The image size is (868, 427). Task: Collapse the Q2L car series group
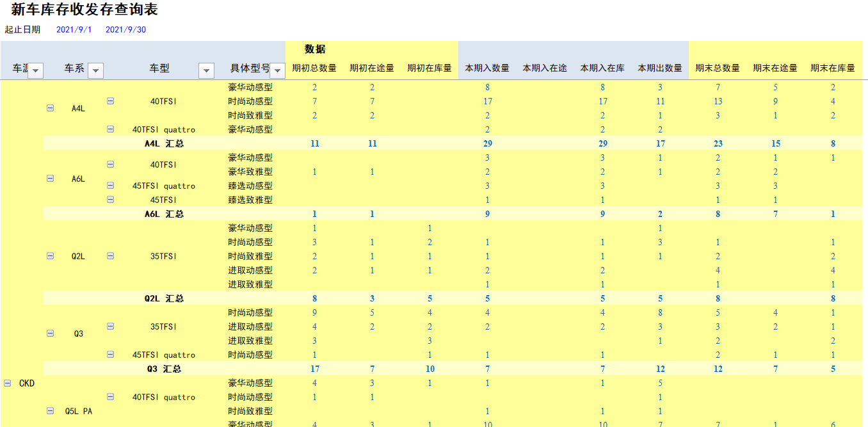click(x=50, y=255)
